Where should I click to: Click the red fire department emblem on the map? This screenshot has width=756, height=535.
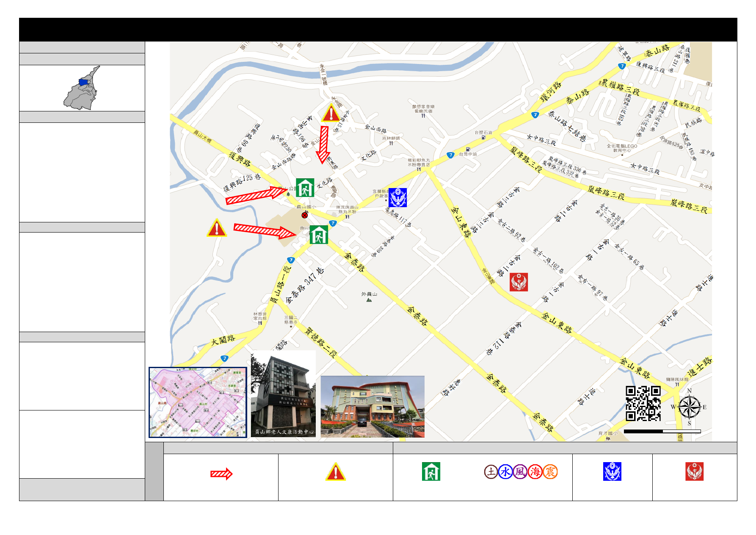[x=519, y=282]
